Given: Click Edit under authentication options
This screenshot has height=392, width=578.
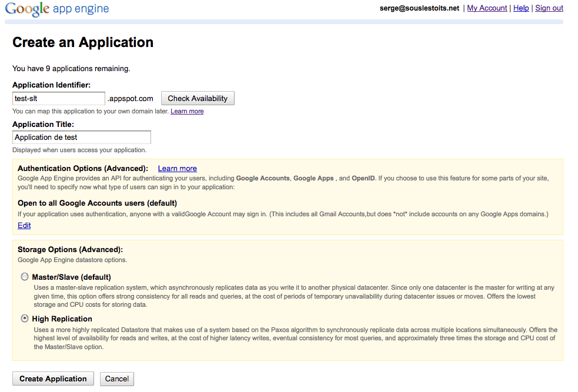Looking at the screenshot, I should 24,226.
